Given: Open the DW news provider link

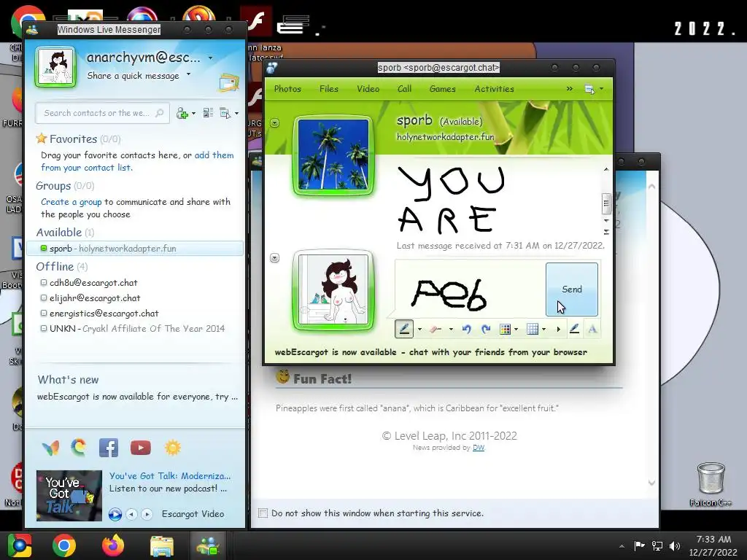Looking at the screenshot, I should tap(479, 448).
